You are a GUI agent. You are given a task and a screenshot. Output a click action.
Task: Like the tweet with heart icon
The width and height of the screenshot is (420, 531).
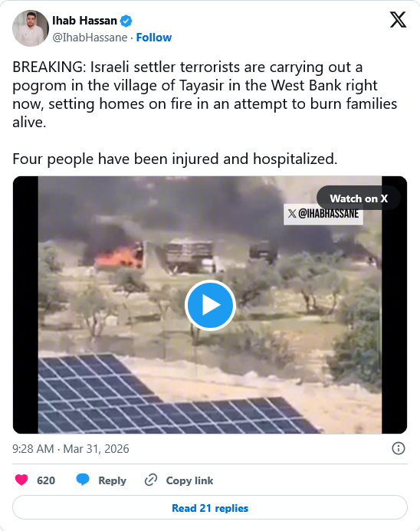(x=21, y=480)
